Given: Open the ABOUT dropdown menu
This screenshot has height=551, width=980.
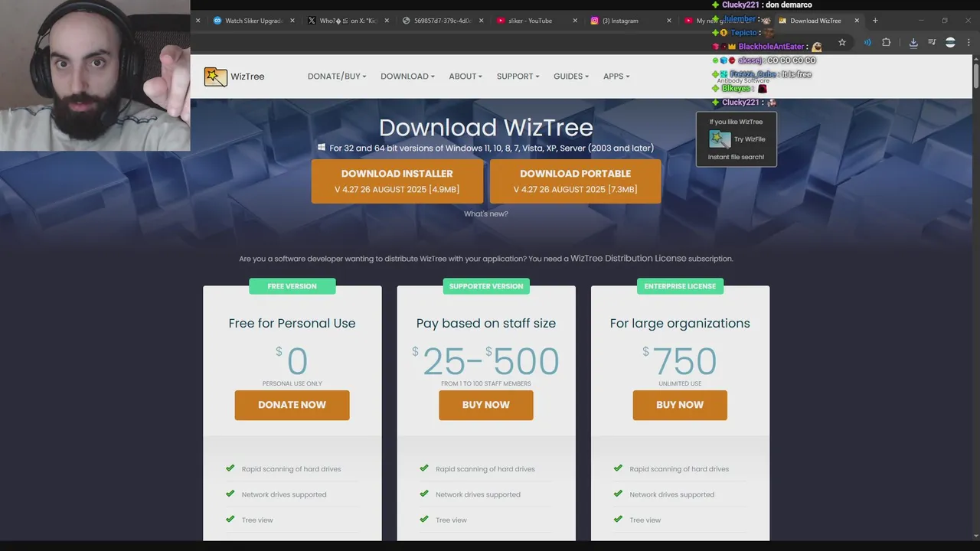Looking at the screenshot, I should pos(465,77).
